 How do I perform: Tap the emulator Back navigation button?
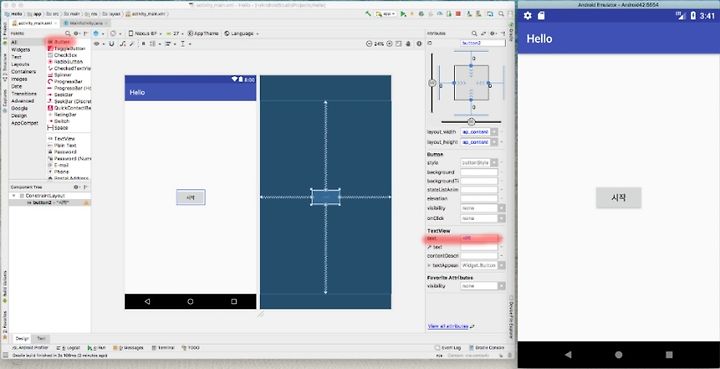click(x=568, y=354)
